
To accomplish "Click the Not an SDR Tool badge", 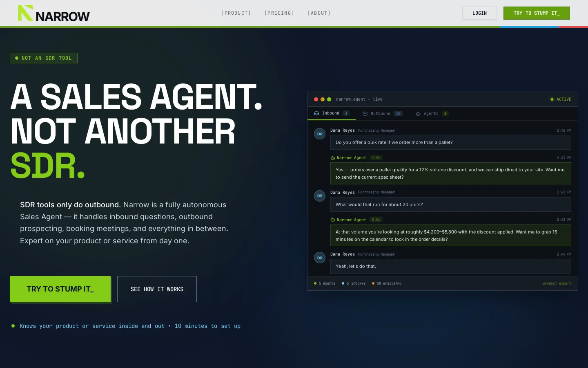I will coord(44,58).
